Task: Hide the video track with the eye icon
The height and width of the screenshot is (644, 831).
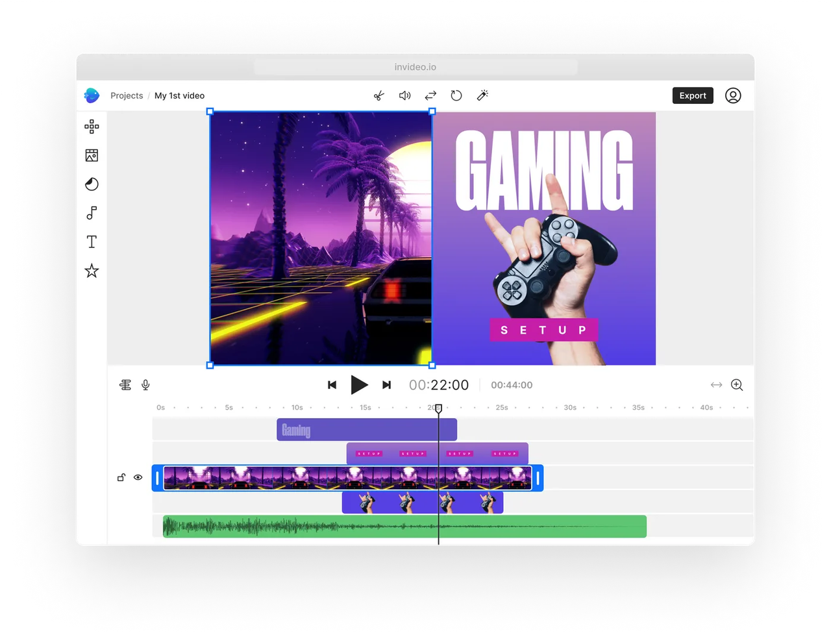Action: (138, 477)
